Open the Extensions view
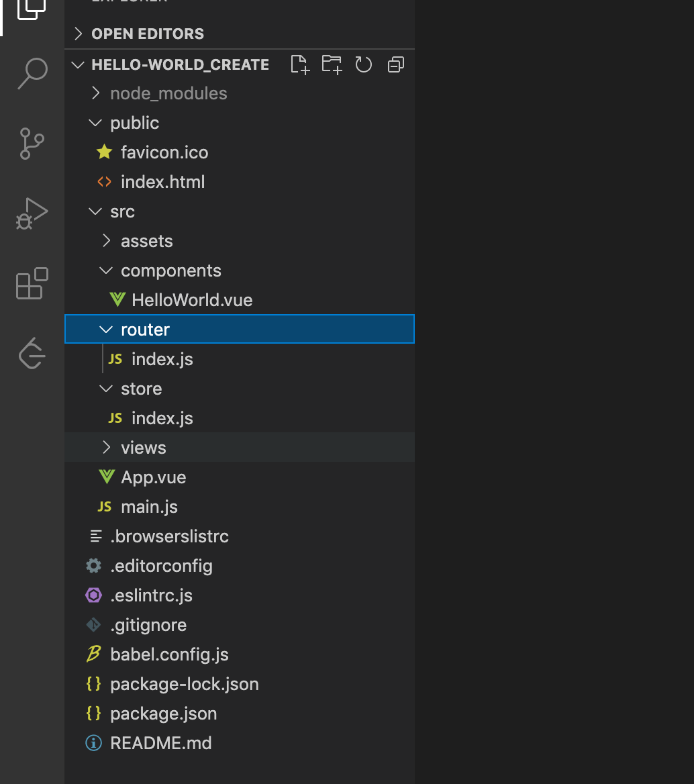 (x=32, y=283)
